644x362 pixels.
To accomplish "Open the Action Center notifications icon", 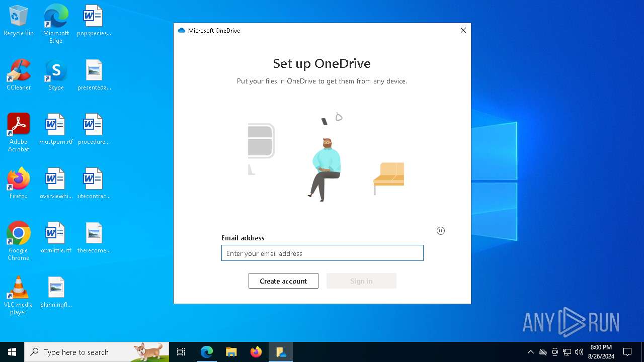I will coord(627,352).
